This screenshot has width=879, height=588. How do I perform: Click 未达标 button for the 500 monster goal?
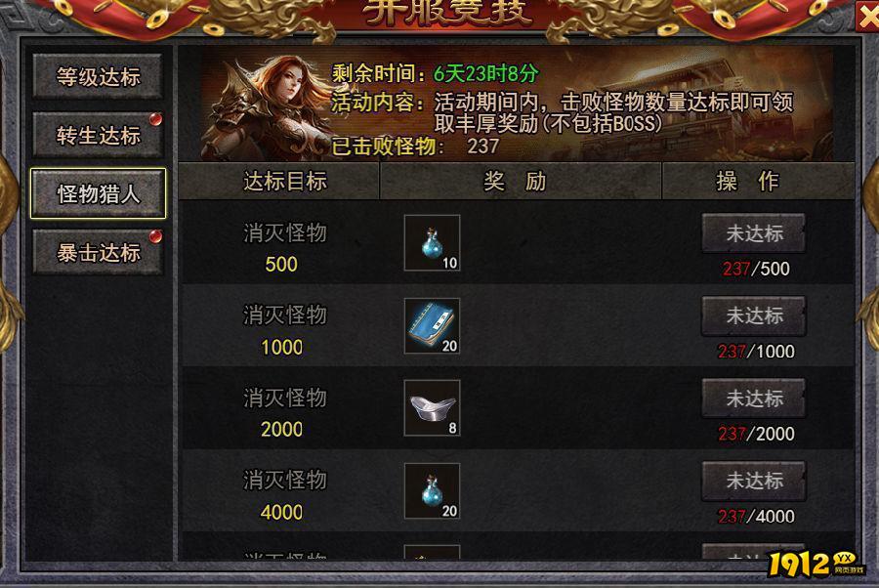[x=753, y=233]
